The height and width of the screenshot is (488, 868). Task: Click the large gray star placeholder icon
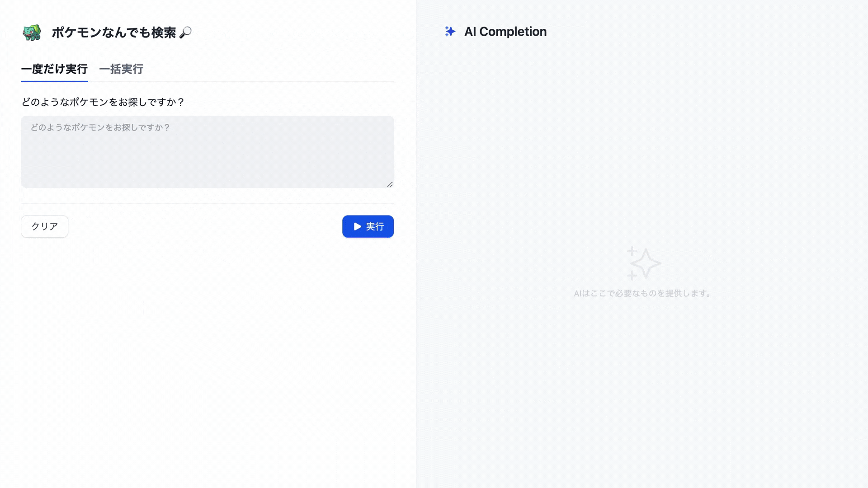coord(646,263)
